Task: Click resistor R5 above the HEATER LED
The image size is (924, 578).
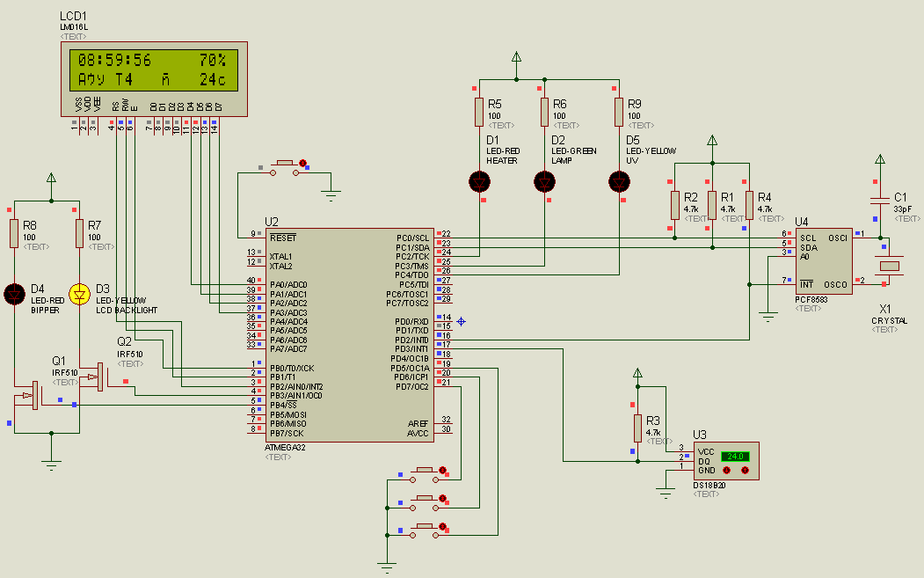Action: (x=479, y=112)
